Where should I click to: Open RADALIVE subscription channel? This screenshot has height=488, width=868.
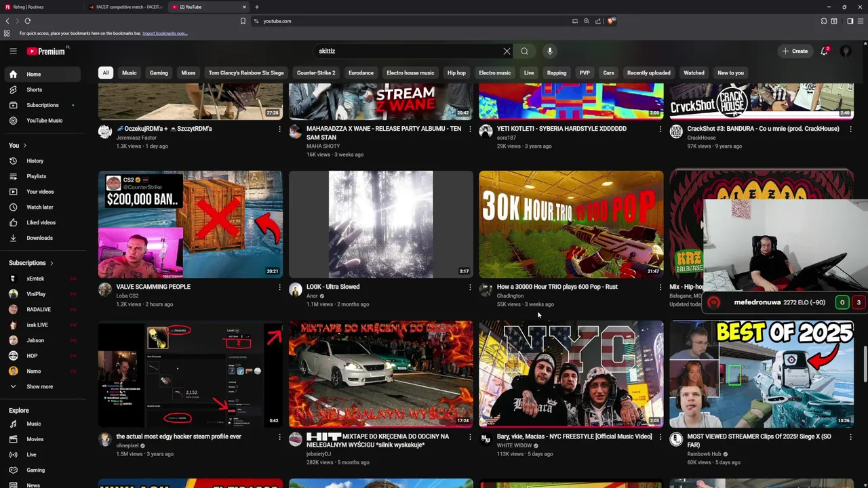(43, 309)
